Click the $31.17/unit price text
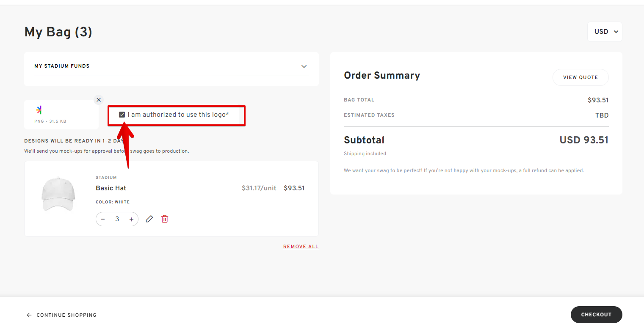The height and width of the screenshot is (332, 644). [x=259, y=188]
